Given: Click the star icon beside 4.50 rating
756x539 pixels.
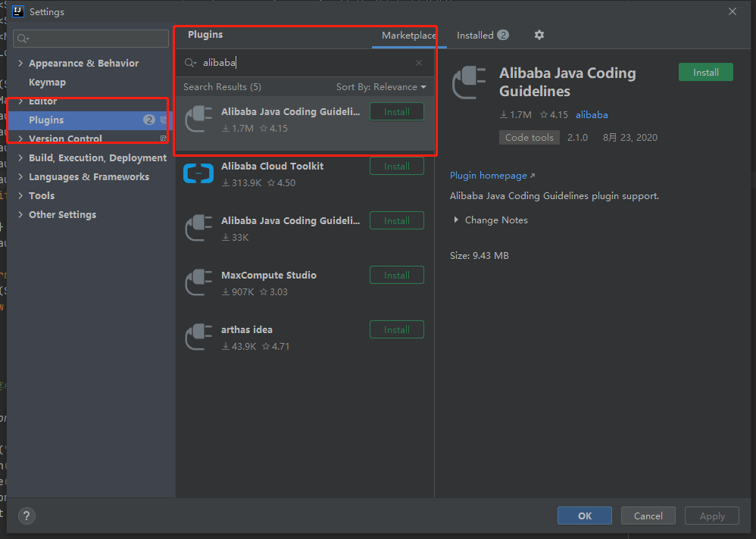Looking at the screenshot, I should click(271, 183).
